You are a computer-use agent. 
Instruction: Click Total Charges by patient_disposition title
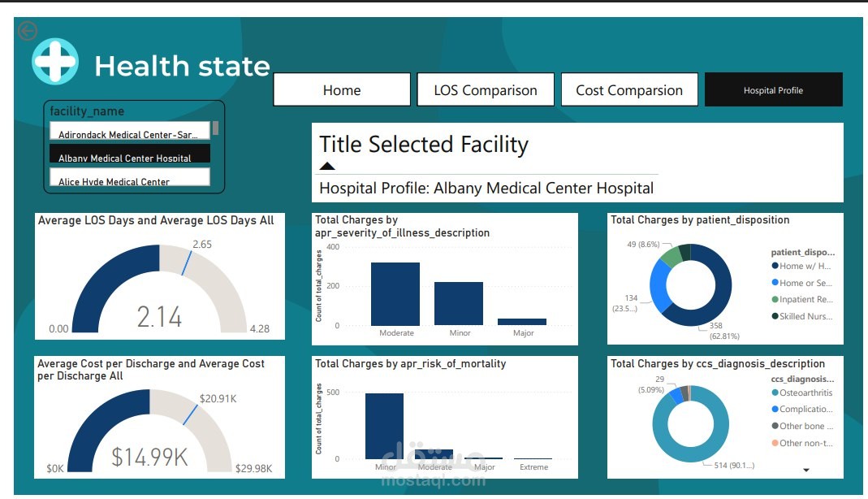(700, 220)
